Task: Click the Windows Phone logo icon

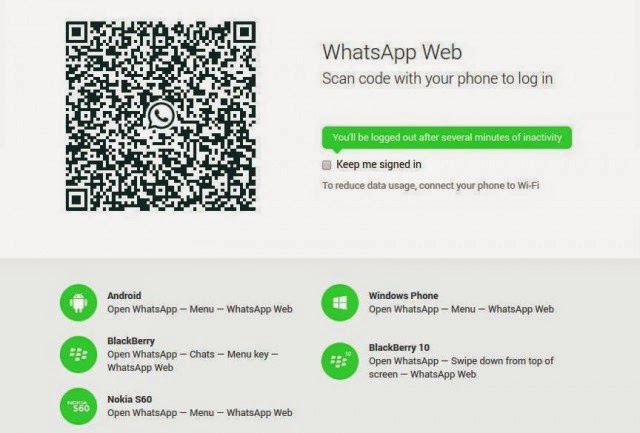Action: point(340,302)
